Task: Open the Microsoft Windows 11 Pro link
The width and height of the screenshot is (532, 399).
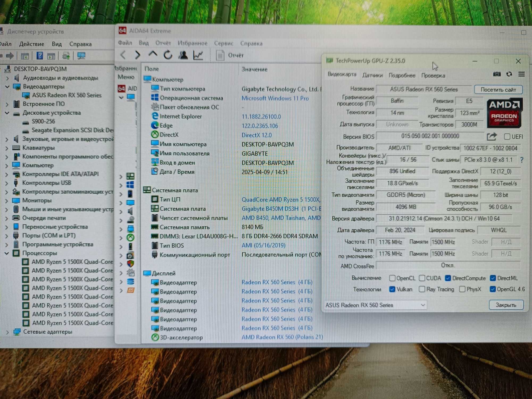Action: coord(275,98)
